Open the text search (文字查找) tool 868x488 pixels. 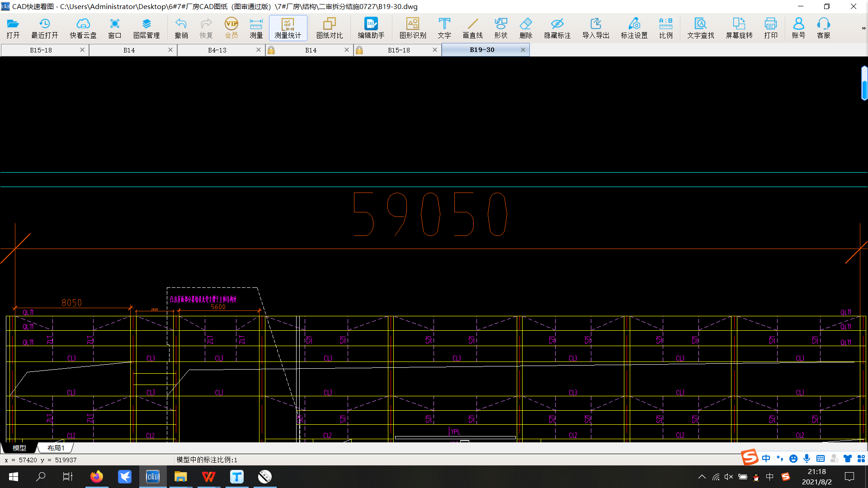(700, 28)
